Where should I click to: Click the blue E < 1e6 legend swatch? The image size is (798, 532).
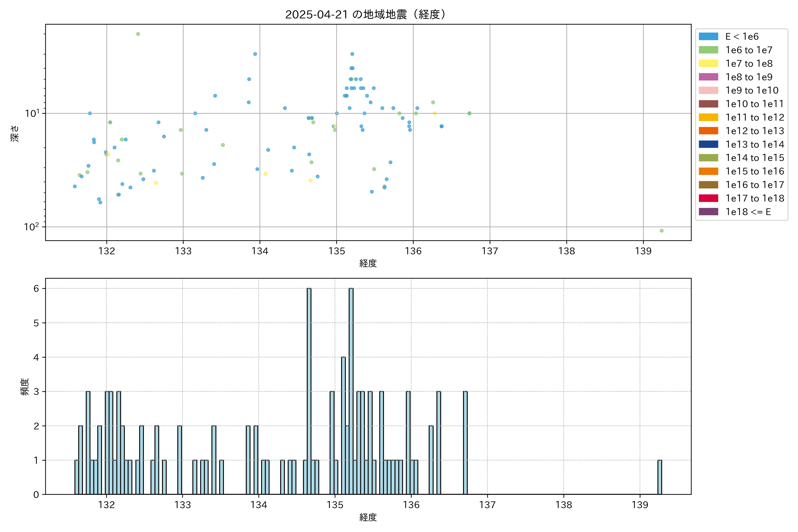coord(708,37)
